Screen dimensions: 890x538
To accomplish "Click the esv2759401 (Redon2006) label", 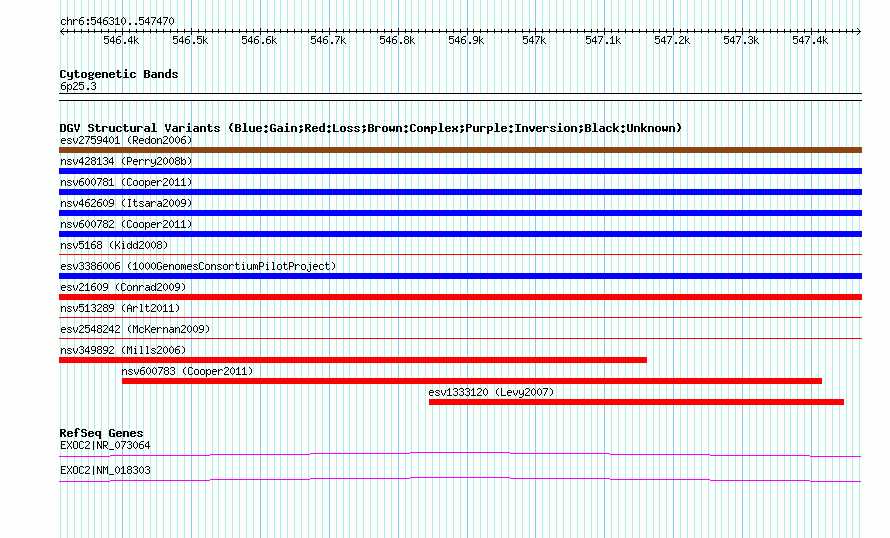I will point(126,140).
